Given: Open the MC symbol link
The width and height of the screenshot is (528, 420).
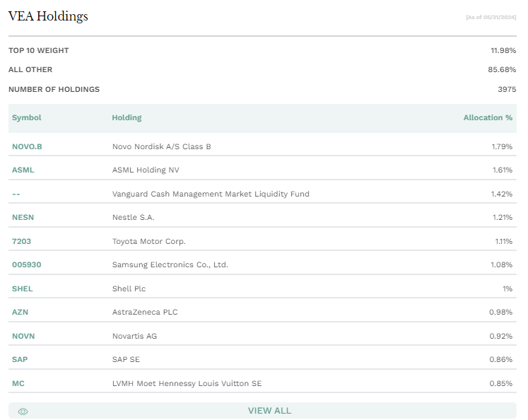Looking at the screenshot, I should pyautogui.click(x=18, y=383).
